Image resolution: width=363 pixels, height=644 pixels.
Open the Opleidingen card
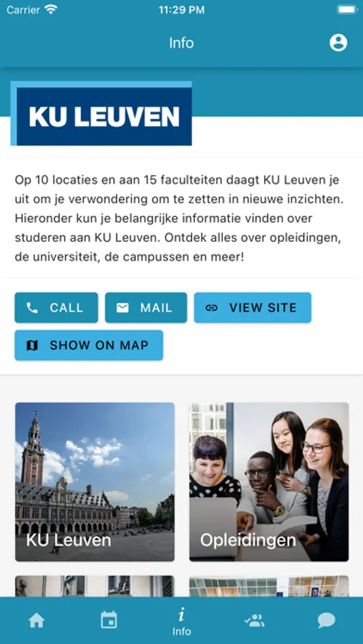pos(269,482)
